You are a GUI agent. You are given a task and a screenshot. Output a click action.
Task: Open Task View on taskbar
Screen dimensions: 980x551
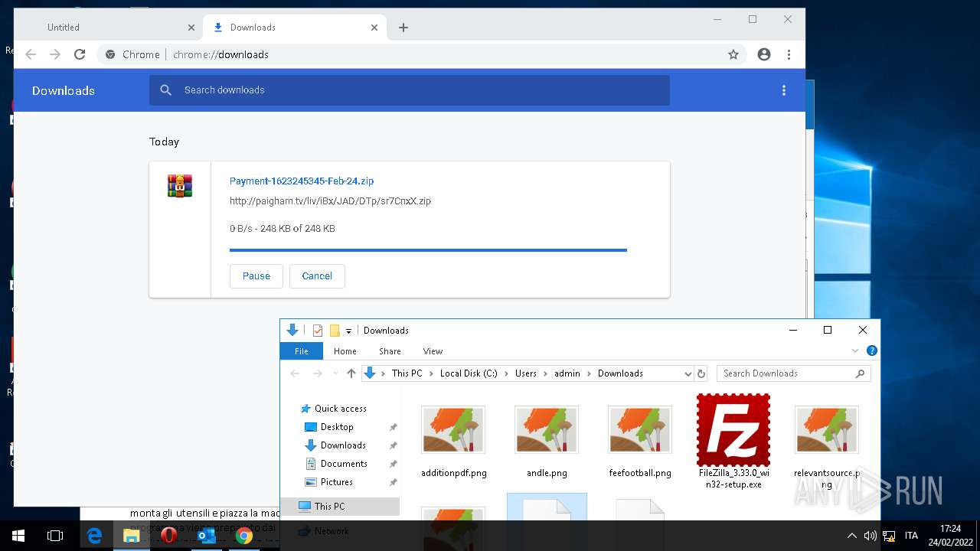55,536
